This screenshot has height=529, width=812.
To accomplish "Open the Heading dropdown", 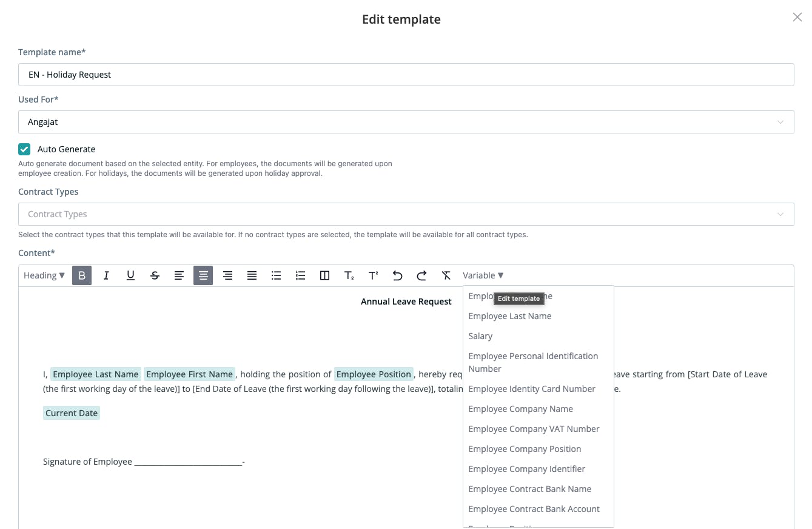I will (44, 275).
